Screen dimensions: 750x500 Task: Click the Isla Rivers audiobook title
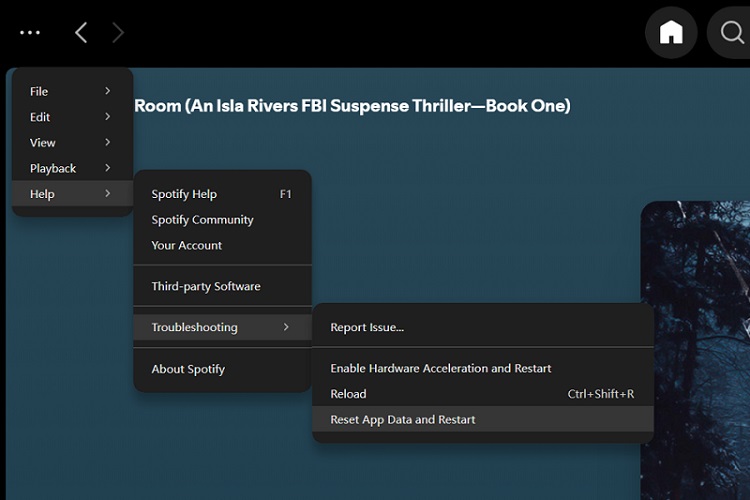click(x=352, y=106)
